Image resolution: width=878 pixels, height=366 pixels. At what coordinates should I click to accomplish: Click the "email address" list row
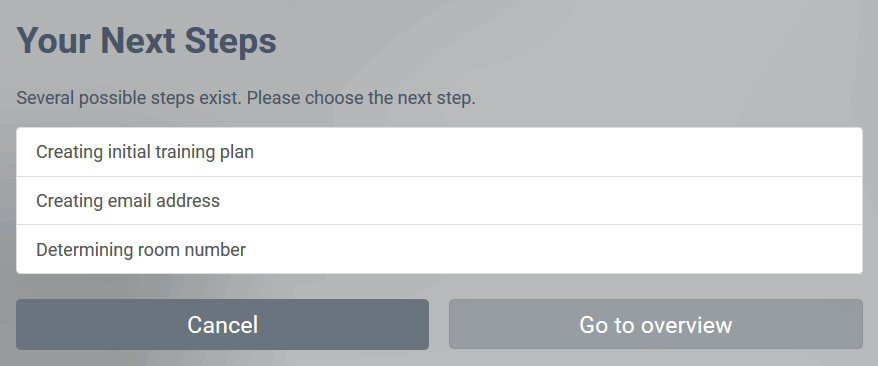(x=439, y=201)
